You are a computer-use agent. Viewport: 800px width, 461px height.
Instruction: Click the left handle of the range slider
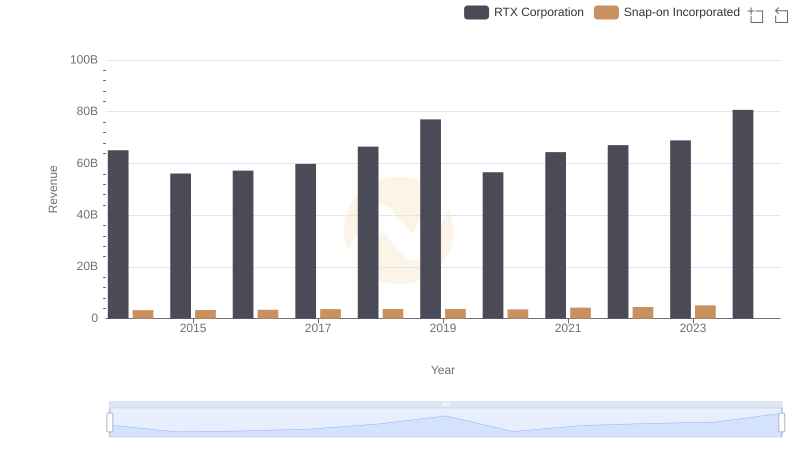109,422
